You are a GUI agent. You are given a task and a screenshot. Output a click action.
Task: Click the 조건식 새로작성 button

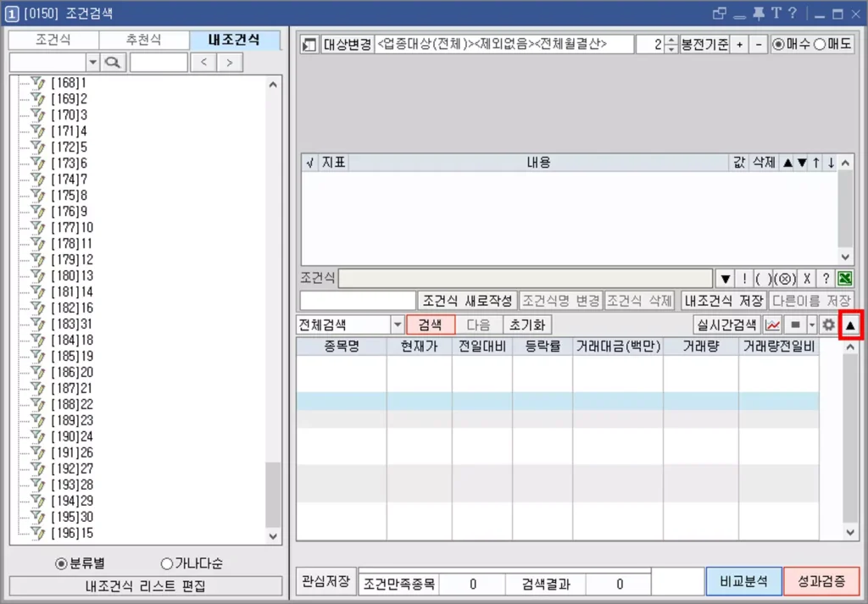[467, 301]
